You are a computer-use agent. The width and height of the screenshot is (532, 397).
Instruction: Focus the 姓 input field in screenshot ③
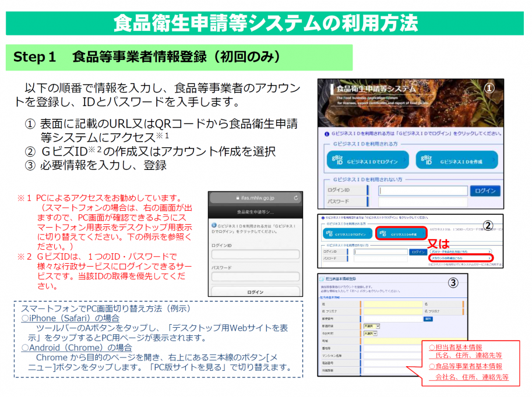coord(393,304)
